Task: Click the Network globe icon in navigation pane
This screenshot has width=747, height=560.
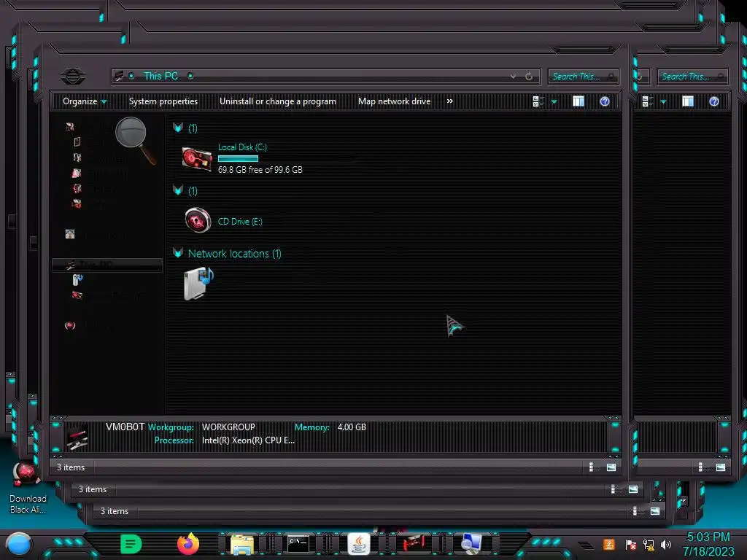Action: pos(70,326)
